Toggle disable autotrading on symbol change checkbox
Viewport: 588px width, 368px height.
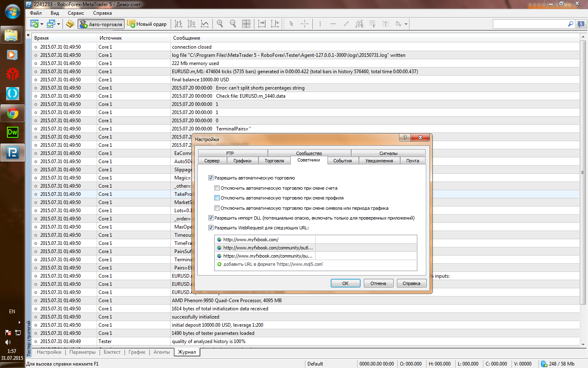tap(217, 208)
